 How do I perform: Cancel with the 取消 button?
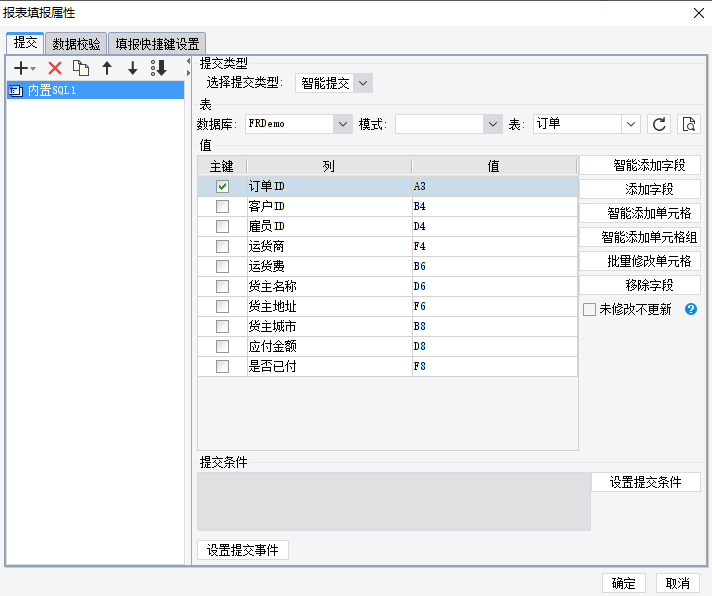[677, 583]
